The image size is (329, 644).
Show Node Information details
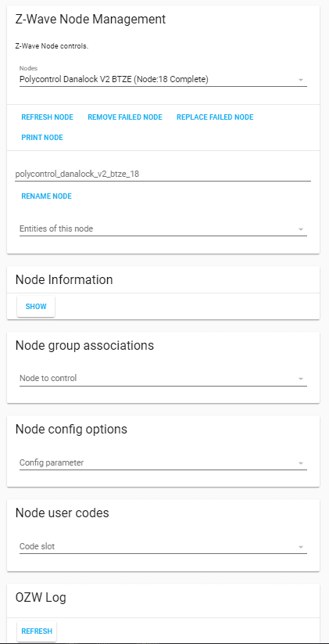36,307
